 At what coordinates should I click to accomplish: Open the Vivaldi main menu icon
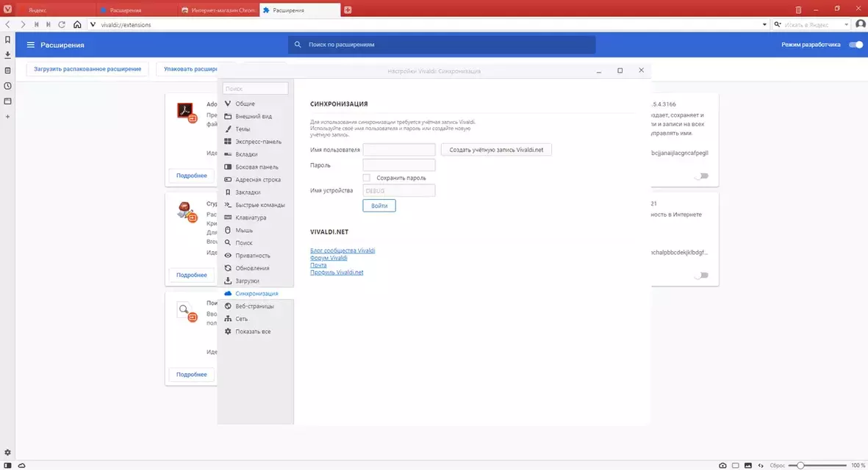pos(8,10)
